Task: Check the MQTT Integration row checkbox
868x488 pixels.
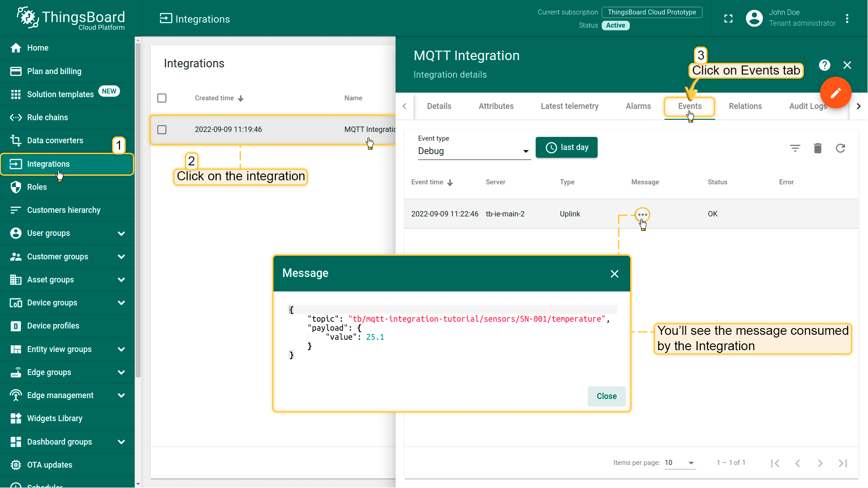Action: click(162, 130)
